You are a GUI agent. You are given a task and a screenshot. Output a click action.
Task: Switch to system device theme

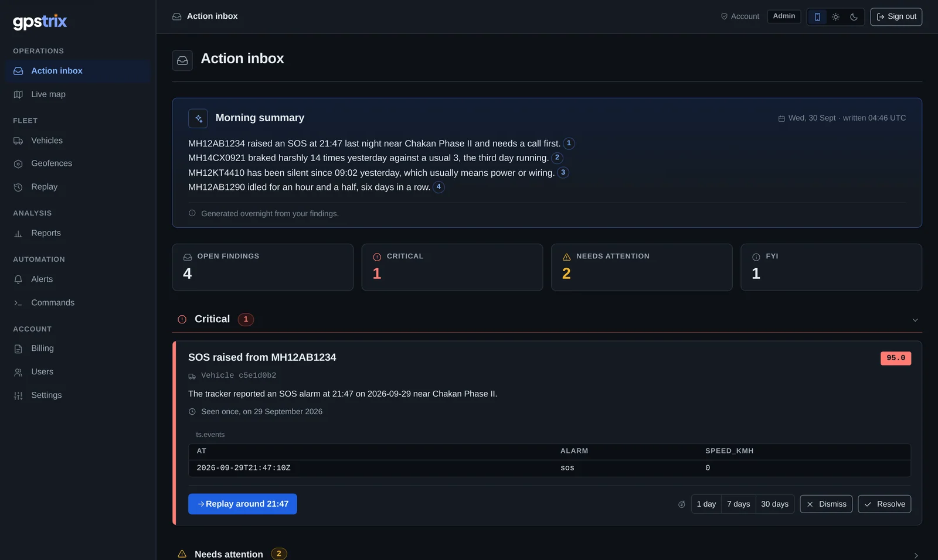coord(817,17)
